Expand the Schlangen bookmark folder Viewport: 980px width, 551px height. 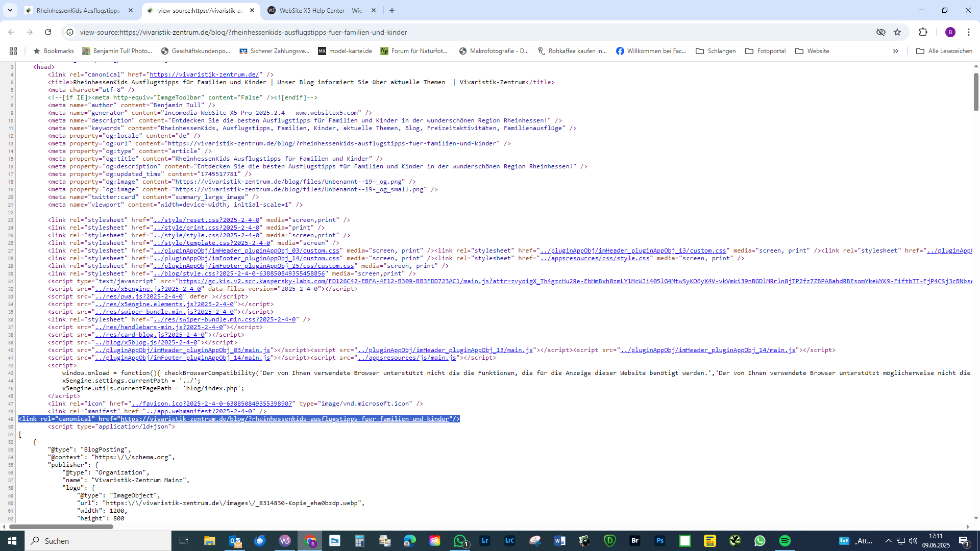point(716,51)
